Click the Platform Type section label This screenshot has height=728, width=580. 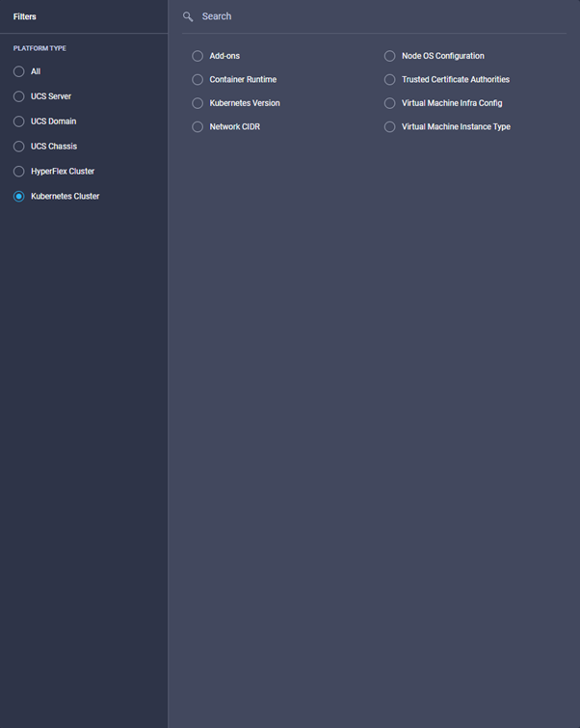click(40, 48)
